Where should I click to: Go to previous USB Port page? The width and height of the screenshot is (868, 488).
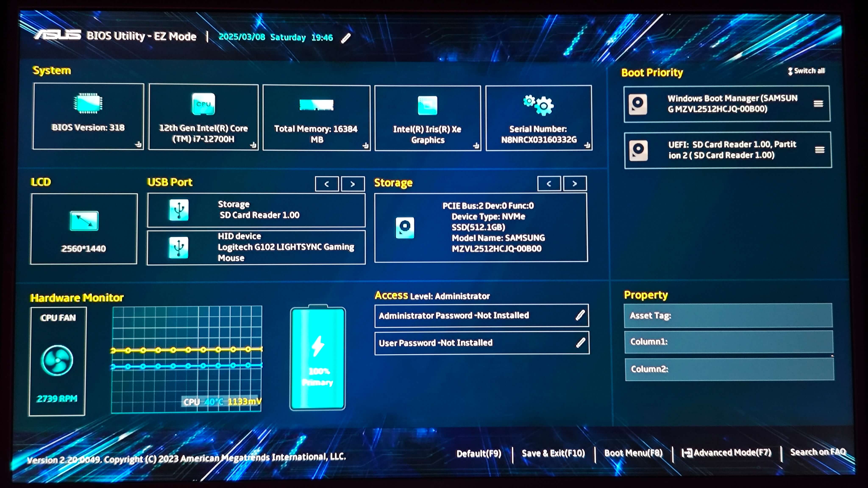[x=327, y=184]
